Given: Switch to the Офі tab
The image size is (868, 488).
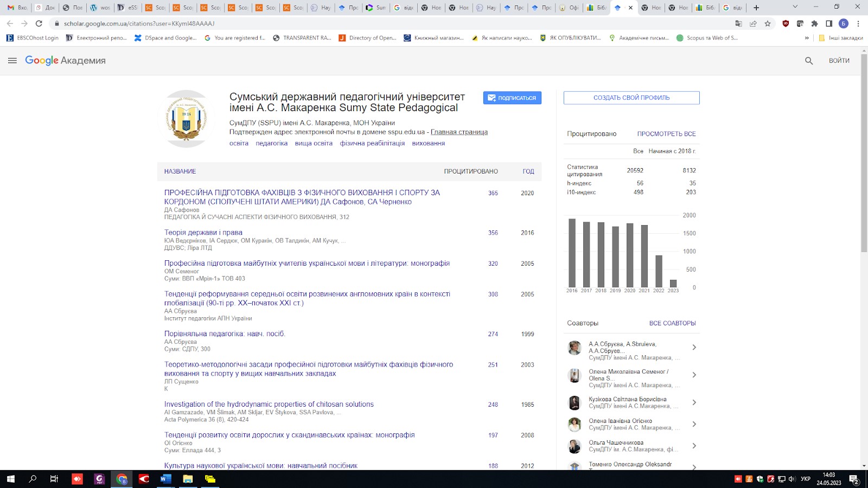Looking at the screenshot, I should pos(569,8).
